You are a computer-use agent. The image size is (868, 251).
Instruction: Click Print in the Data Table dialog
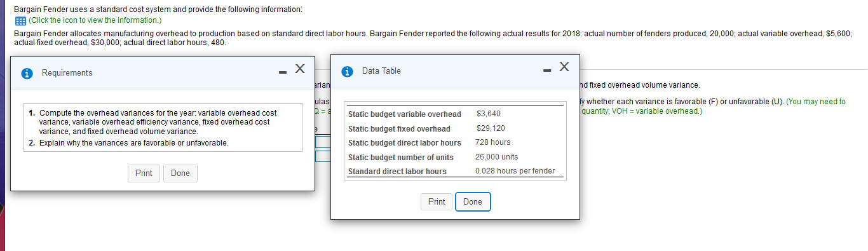coord(437,201)
